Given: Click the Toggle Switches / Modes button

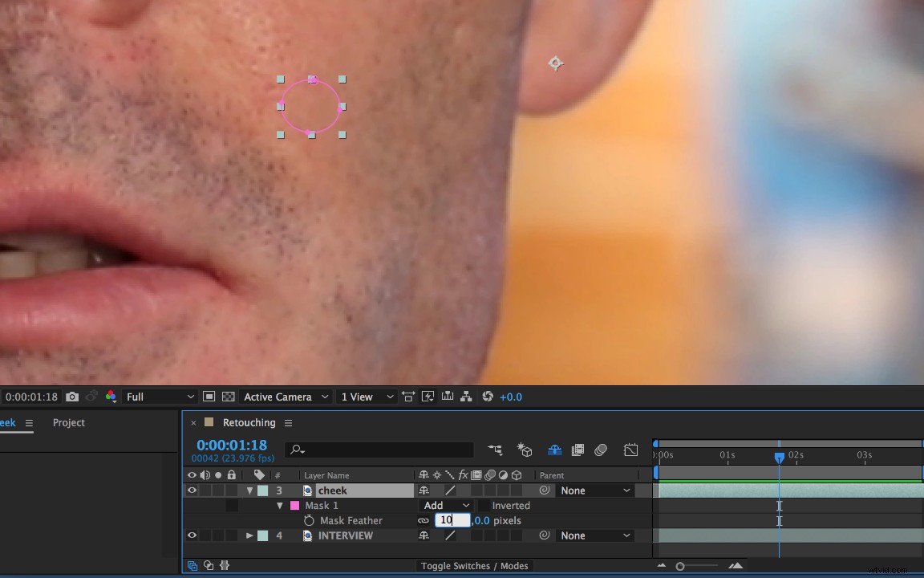Looking at the screenshot, I should 474,565.
